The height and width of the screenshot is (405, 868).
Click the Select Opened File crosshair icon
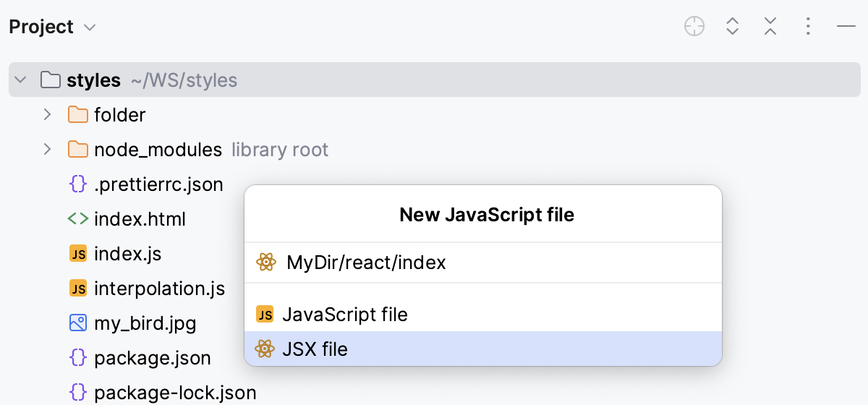[x=694, y=27]
